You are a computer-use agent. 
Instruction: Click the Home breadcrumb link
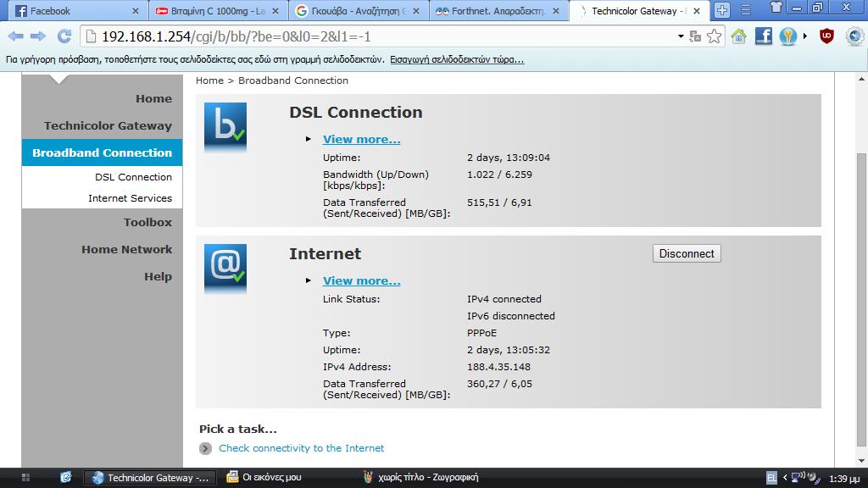(x=209, y=80)
